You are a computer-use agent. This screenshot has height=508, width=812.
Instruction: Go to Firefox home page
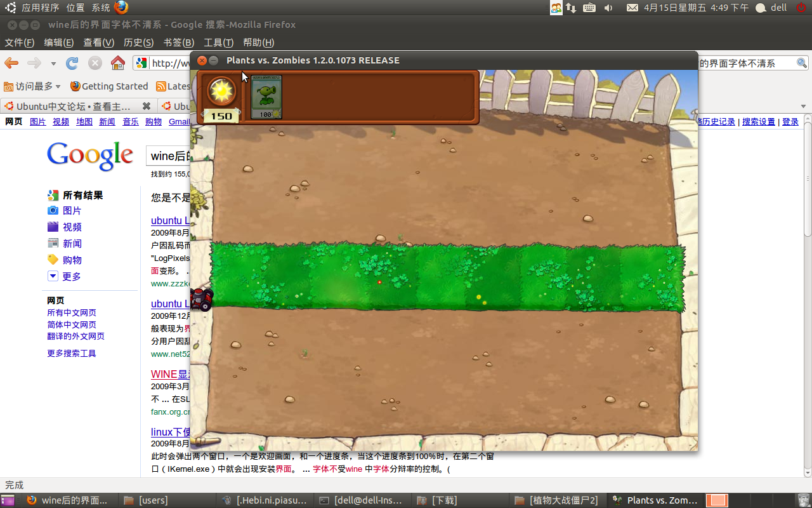(x=118, y=63)
